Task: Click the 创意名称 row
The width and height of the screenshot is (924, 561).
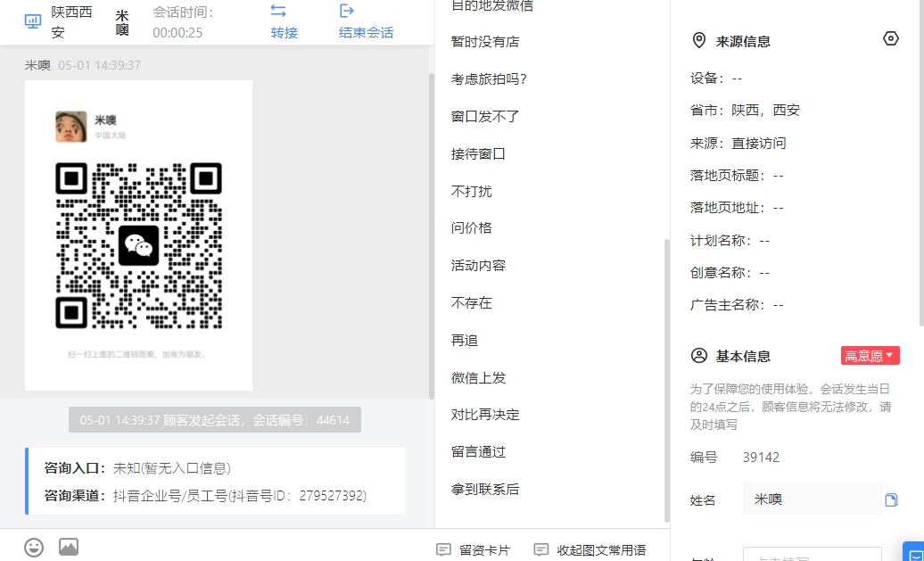Action: 730,273
